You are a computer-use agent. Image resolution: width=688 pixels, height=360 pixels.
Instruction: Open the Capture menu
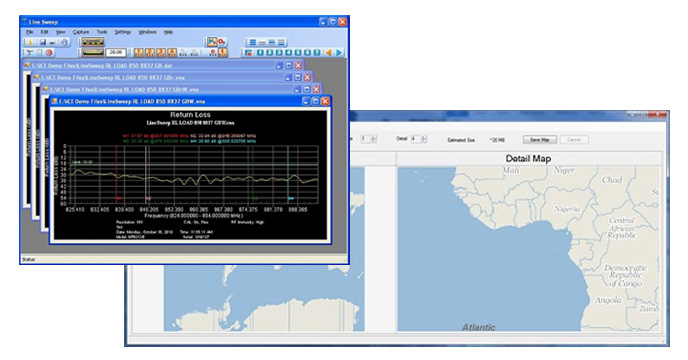(x=81, y=32)
